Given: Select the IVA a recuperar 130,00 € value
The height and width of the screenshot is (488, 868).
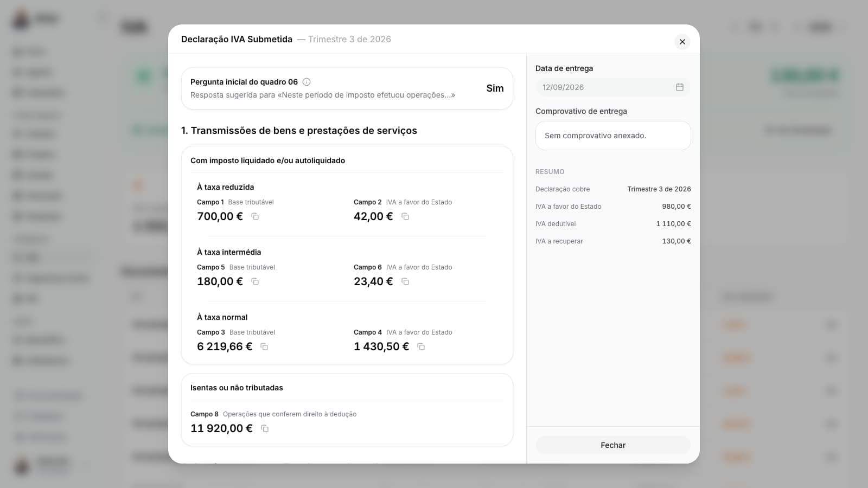Looking at the screenshot, I should [x=676, y=241].
